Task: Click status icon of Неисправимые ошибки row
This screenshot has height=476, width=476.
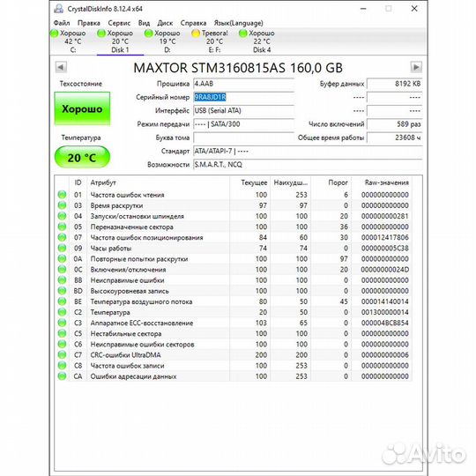Action: (x=62, y=280)
